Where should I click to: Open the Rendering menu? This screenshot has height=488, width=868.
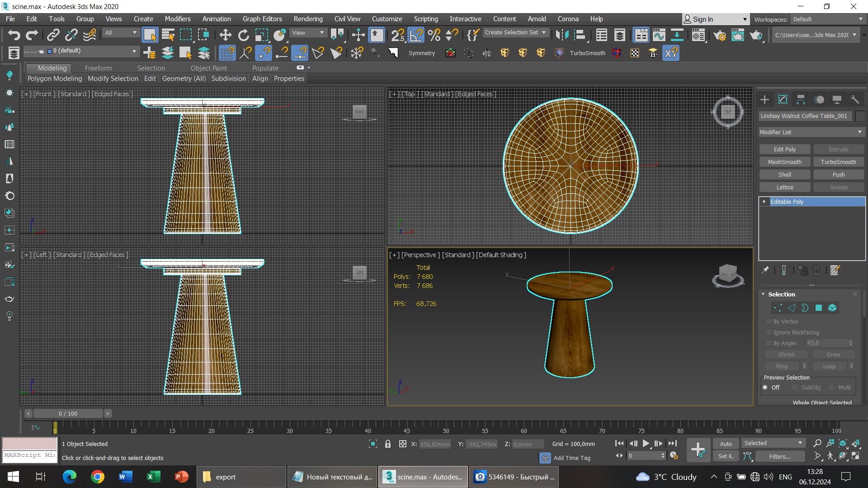click(x=308, y=19)
